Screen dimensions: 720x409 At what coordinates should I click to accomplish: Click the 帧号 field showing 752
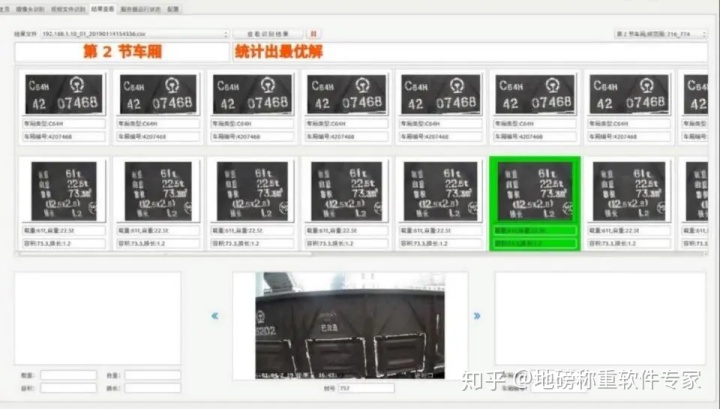pyautogui.click(x=366, y=388)
